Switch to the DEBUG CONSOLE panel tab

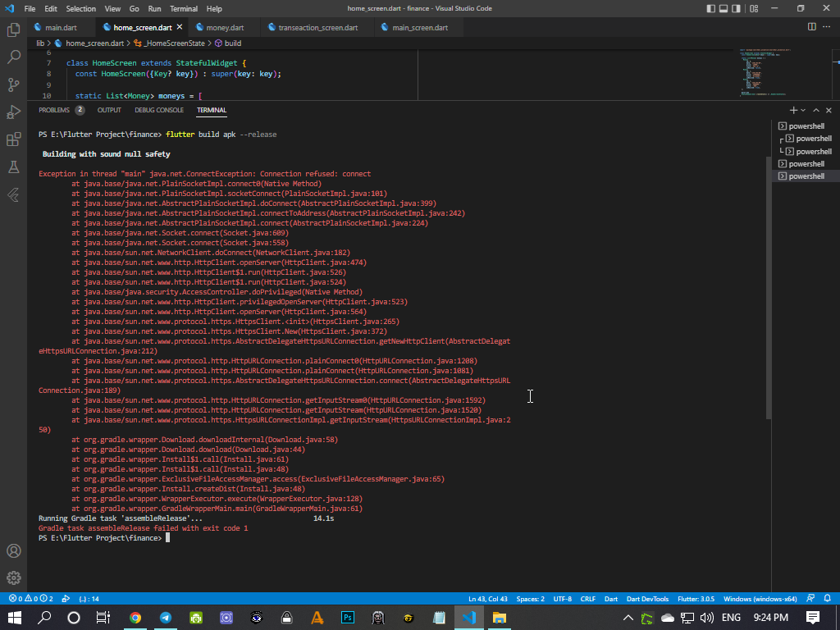(159, 110)
